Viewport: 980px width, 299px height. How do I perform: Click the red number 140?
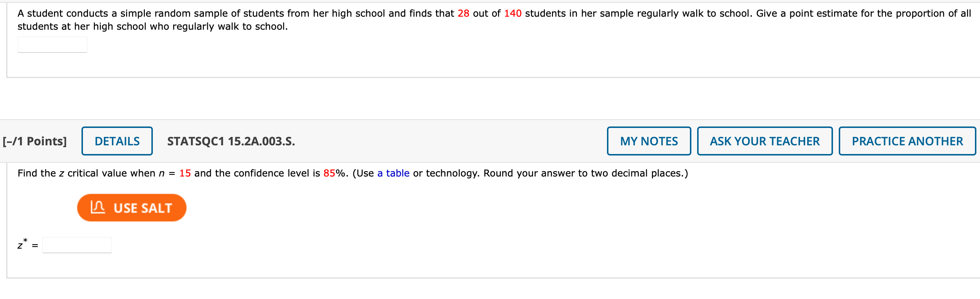[512, 13]
